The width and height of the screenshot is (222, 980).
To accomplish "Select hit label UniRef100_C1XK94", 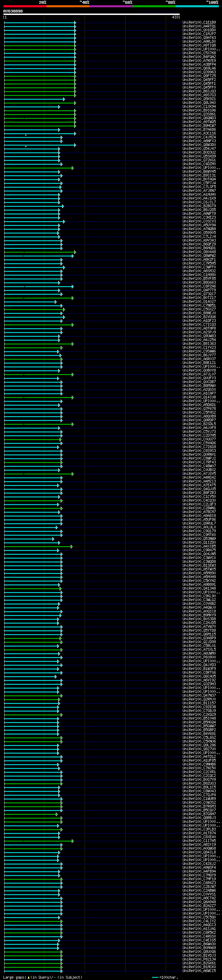I will [x=199, y=106].
